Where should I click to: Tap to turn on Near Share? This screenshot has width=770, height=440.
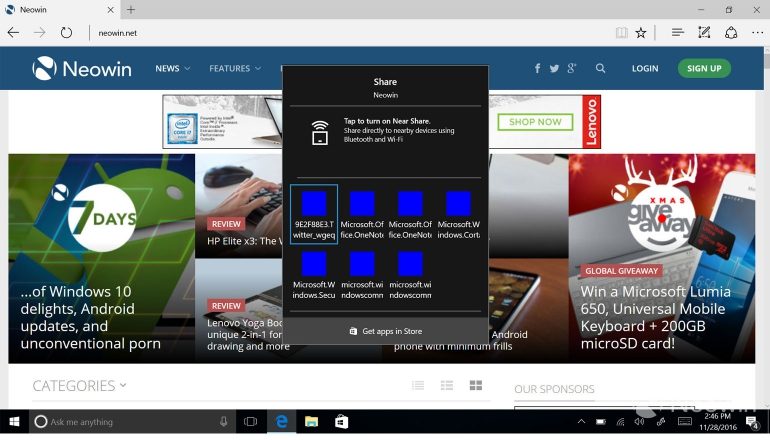tap(385, 131)
